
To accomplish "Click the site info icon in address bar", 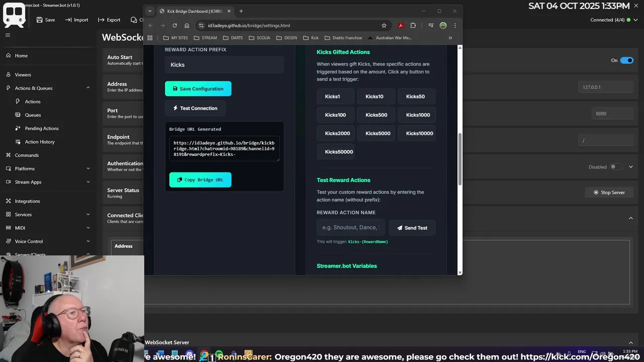I will click(x=201, y=25).
